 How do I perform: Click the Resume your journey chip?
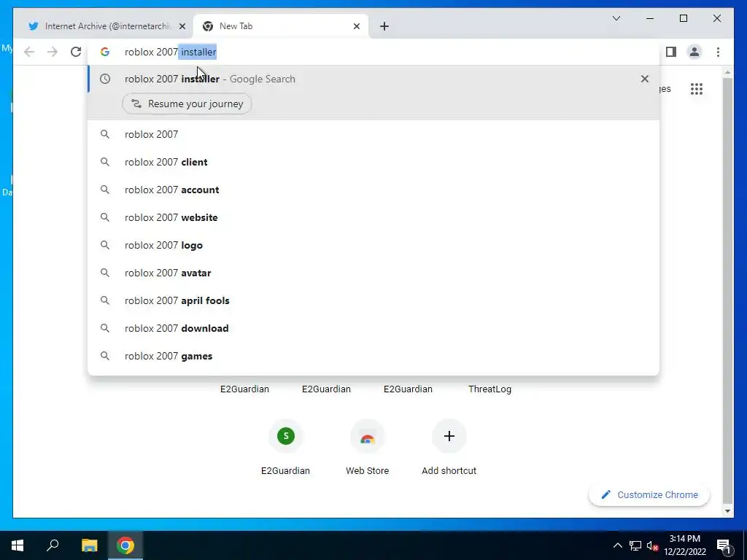(187, 104)
